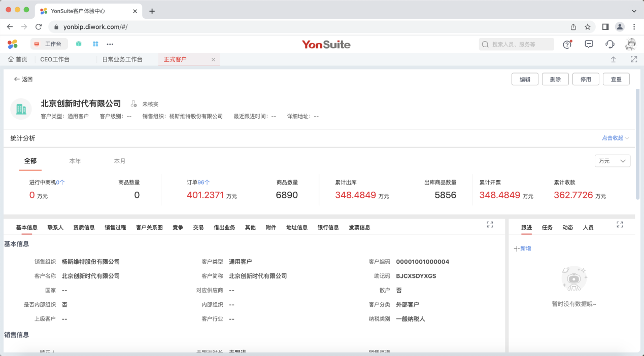Switch to the CEO工作台 tab
Viewport: 644px width, 356px height.
pos(55,59)
